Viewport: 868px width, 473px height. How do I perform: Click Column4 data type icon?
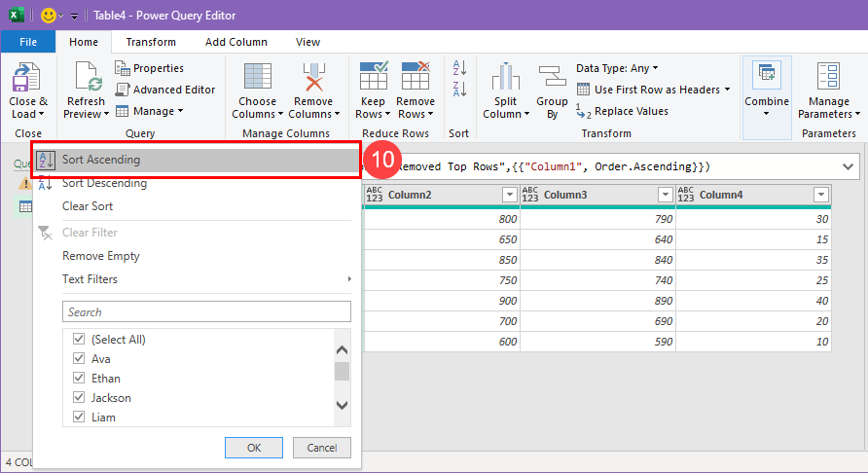coord(685,195)
